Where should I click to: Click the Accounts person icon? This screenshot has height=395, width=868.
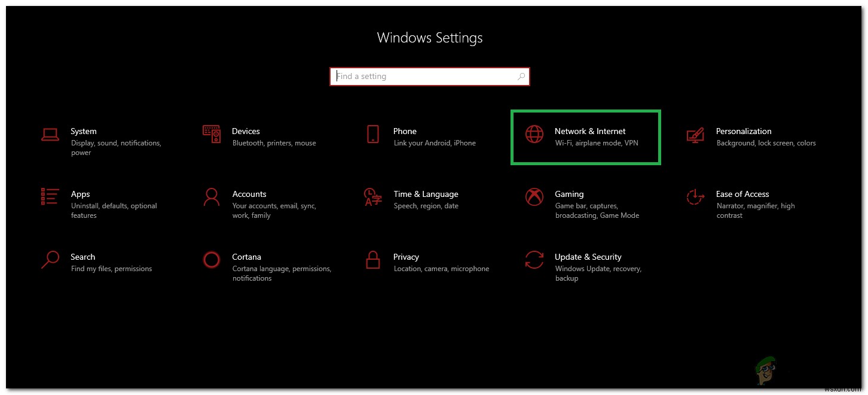click(212, 198)
